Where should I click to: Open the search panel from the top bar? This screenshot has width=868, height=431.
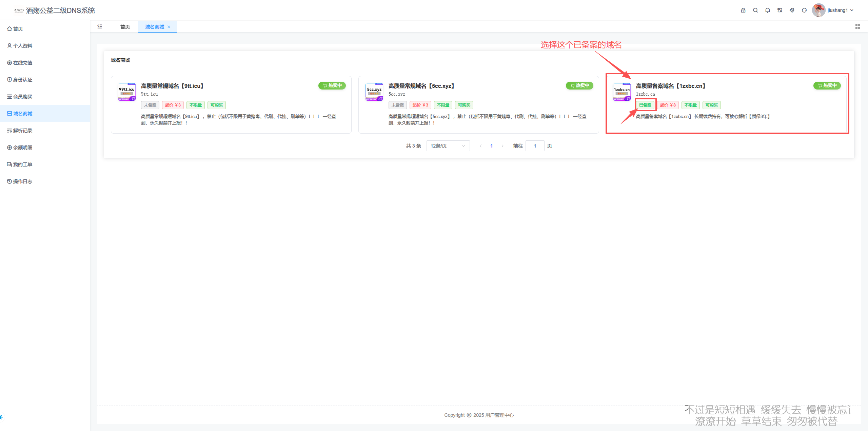755,10
